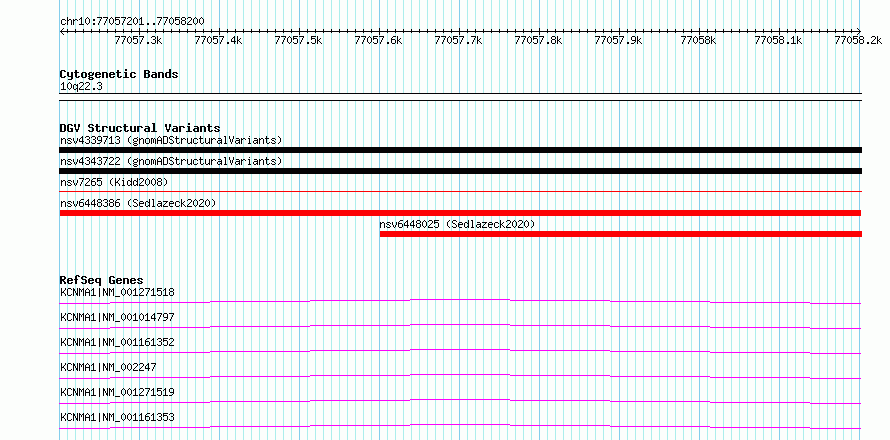Open variant nsv7265 (Kidd2008) label
The image size is (890, 440).
[114, 182]
